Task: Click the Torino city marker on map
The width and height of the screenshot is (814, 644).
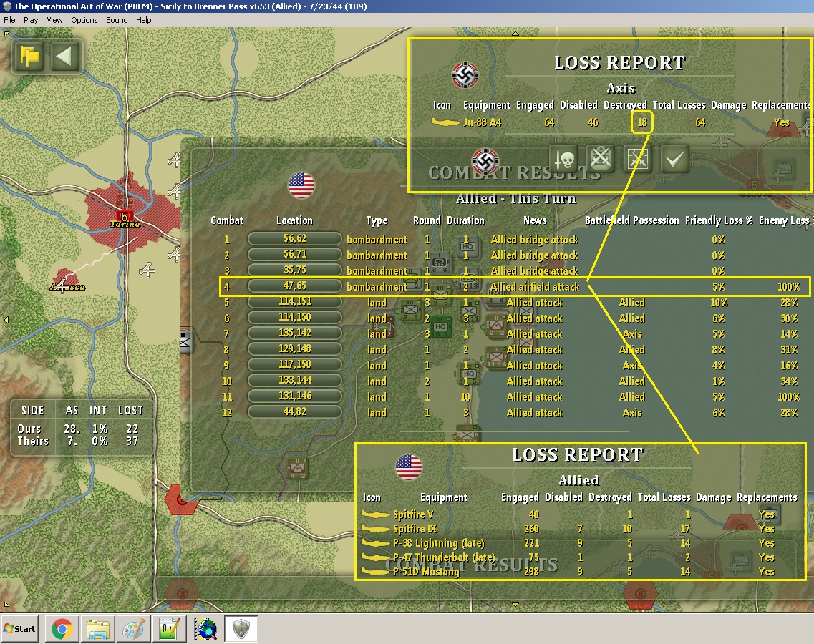Action: [125, 216]
